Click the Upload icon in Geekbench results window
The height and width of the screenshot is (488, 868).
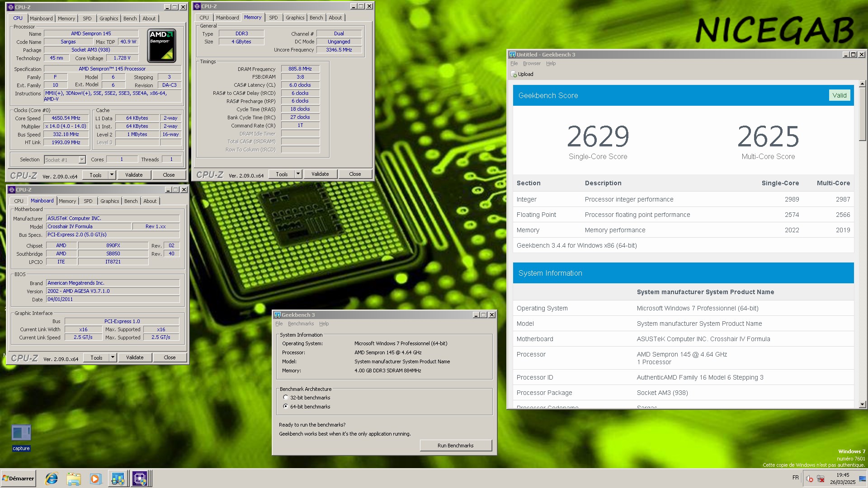tap(514, 74)
